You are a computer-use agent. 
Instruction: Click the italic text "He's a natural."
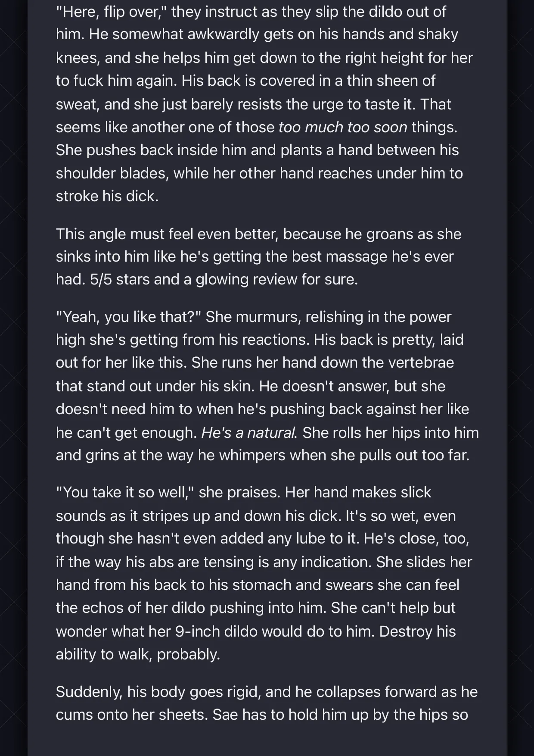[x=249, y=432]
